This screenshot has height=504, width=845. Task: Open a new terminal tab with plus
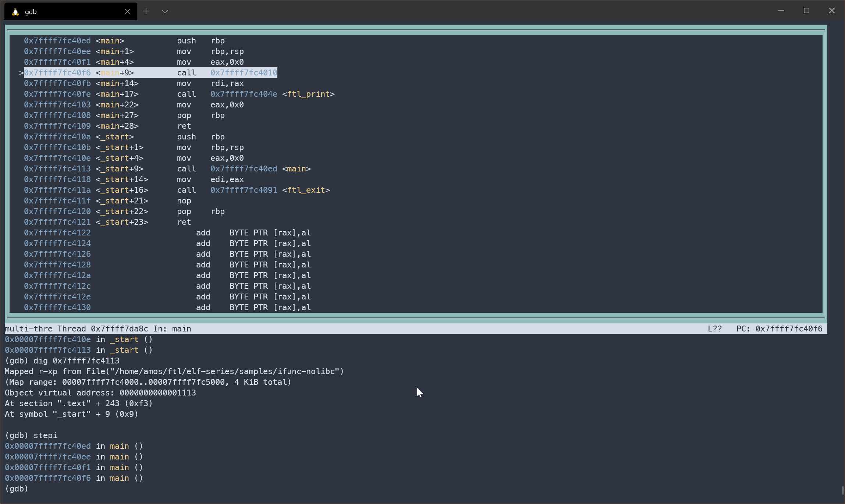146,11
